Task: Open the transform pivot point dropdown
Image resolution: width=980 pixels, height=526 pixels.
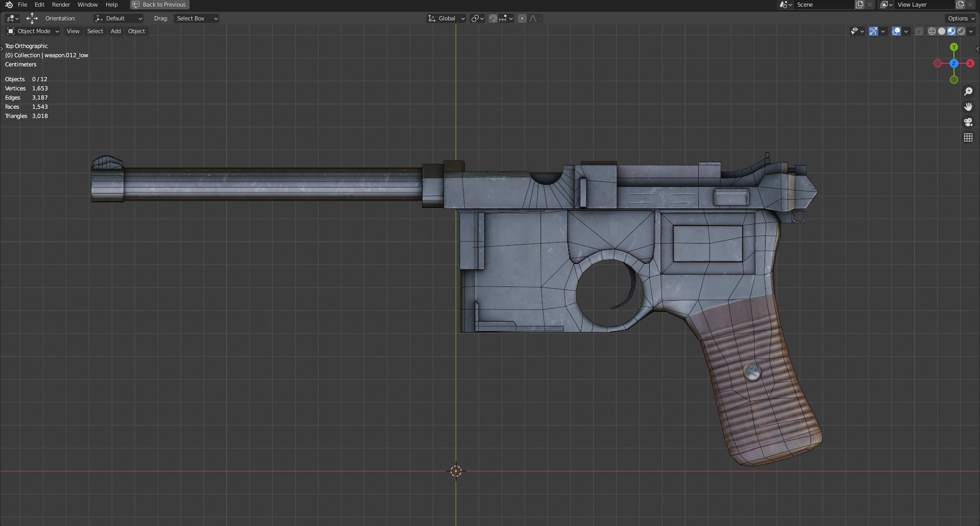Action: coord(477,18)
